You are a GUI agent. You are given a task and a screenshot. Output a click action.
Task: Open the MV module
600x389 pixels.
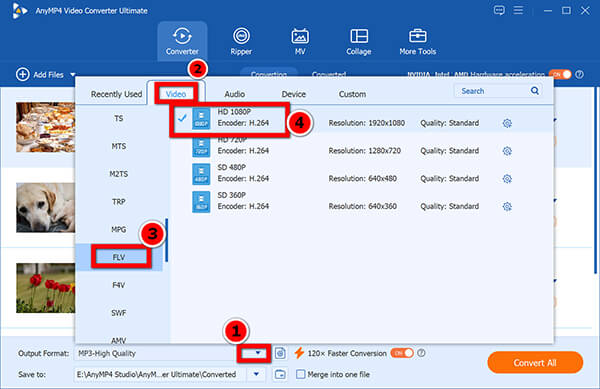pos(300,41)
